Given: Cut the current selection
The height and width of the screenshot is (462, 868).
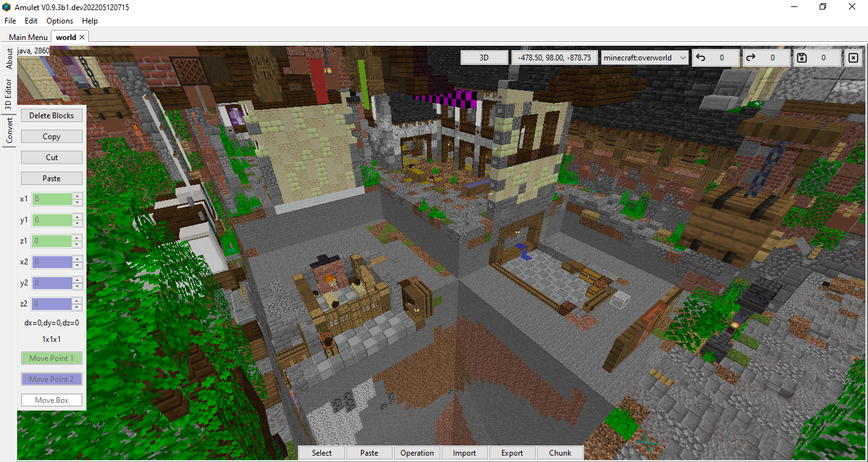Looking at the screenshot, I should tap(51, 157).
